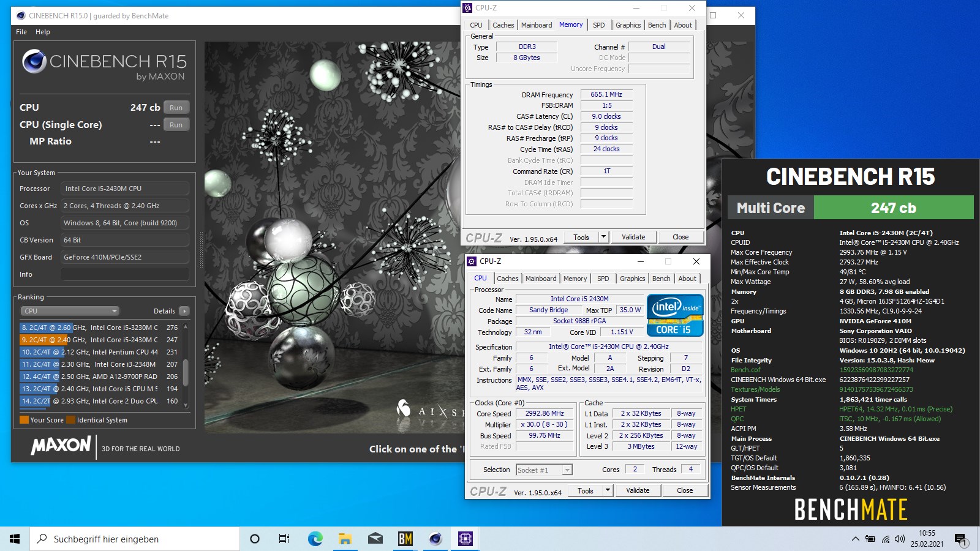The height and width of the screenshot is (551, 980).
Task: Click Validate in lower CPU-Z CPU window
Action: coord(638,490)
